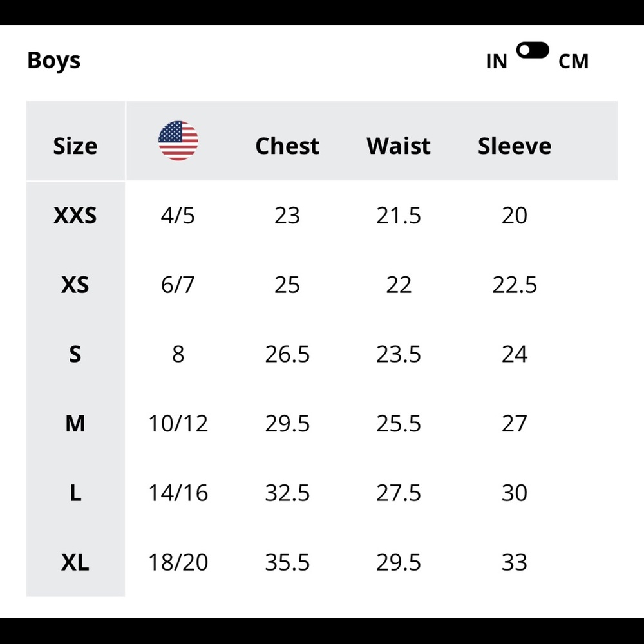Screen dimensions: 644x644
Task: Click the Waist column header
Action: tap(399, 146)
